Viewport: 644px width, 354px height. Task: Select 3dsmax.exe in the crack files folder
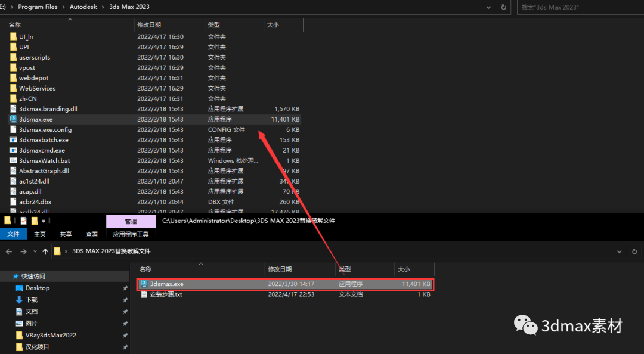click(285, 284)
